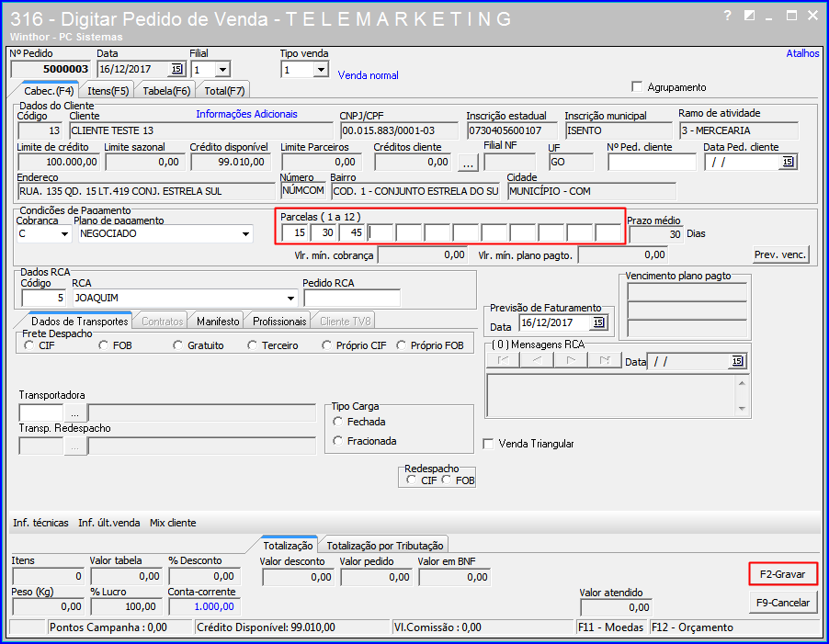
Task: Choose Fechada in Tipo Carga
Action: pyautogui.click(x=338, y=422)
